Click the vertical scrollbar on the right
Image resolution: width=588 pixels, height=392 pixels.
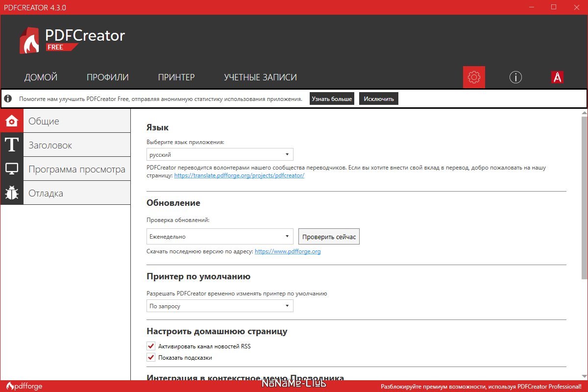point(584,196)
